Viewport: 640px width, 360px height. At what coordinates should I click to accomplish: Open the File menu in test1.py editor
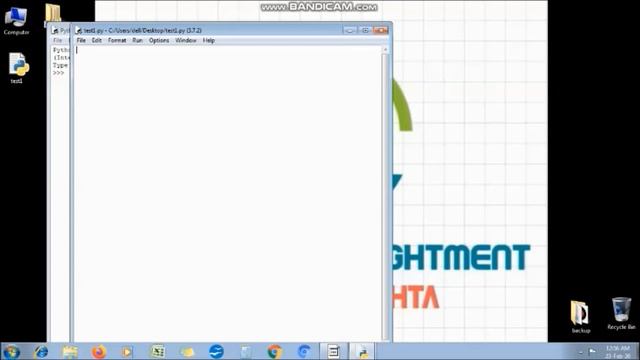81,40
